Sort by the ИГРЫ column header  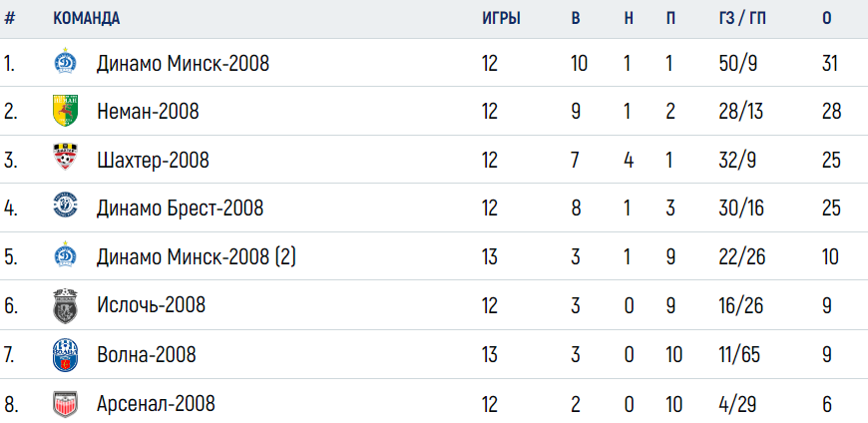(x=501, y=18)
